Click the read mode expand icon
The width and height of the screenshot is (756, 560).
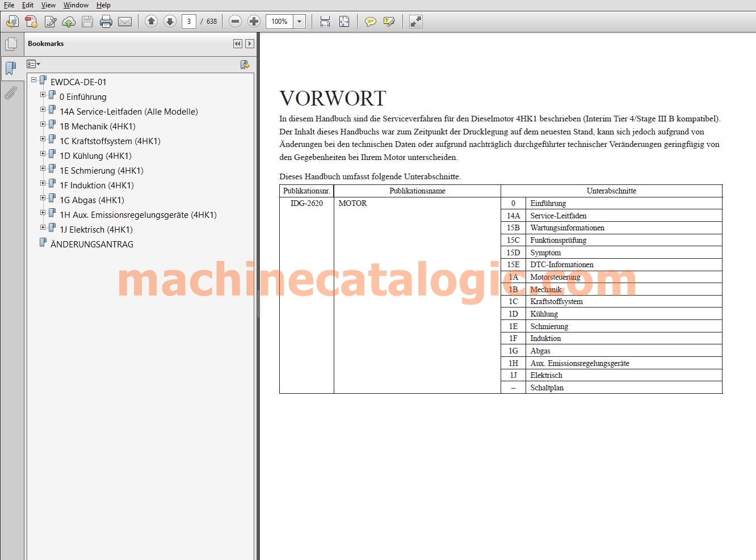pyautogui.click(x=416, y=22)
